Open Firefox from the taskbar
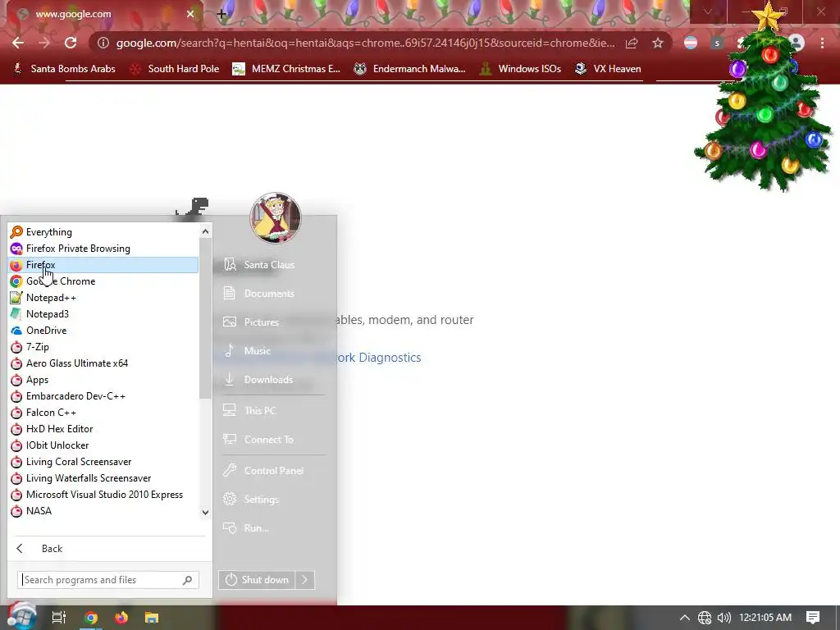The height and width of the screenshot is (630, 840). click(x=121, y=618)
